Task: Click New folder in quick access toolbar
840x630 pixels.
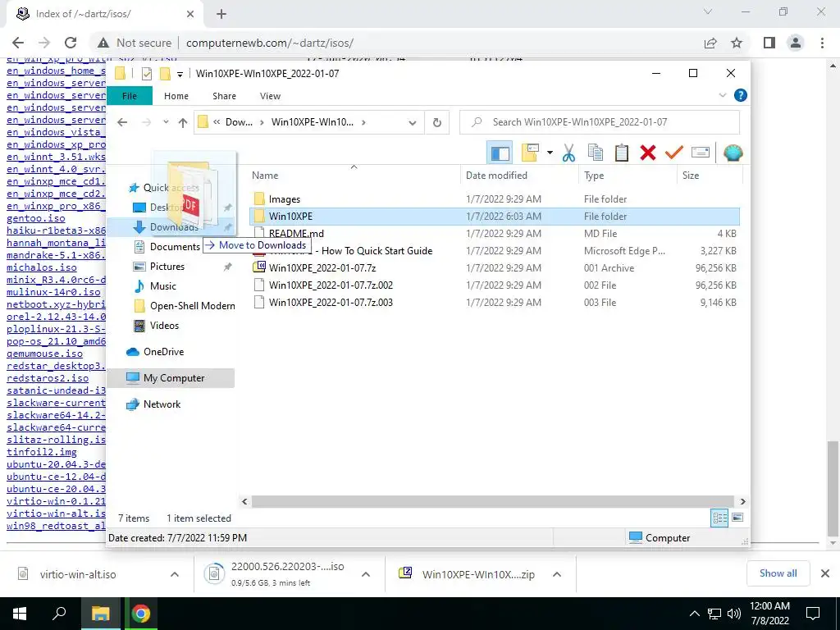Action: [x=165, y=73]
